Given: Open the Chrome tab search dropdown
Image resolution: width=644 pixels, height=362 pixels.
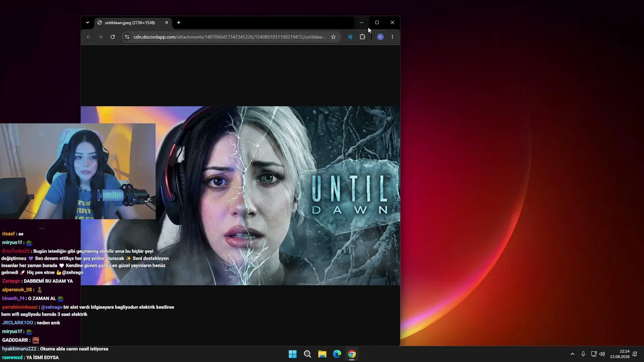Looking at the screenshot, I should 88,23.
